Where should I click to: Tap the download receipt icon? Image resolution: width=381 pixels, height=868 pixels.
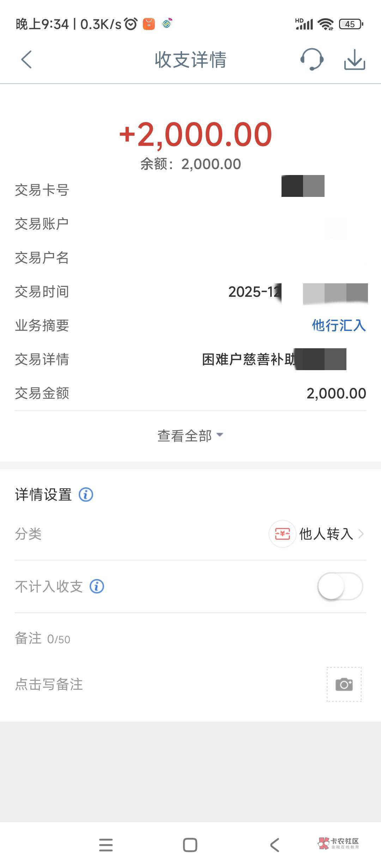click(x=355, y=59)
